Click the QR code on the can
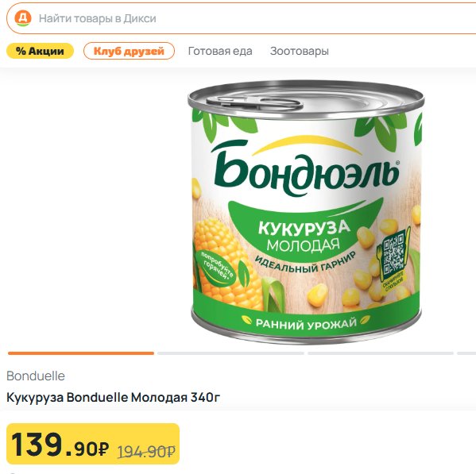476x474 pixels. tap(393, 254)
